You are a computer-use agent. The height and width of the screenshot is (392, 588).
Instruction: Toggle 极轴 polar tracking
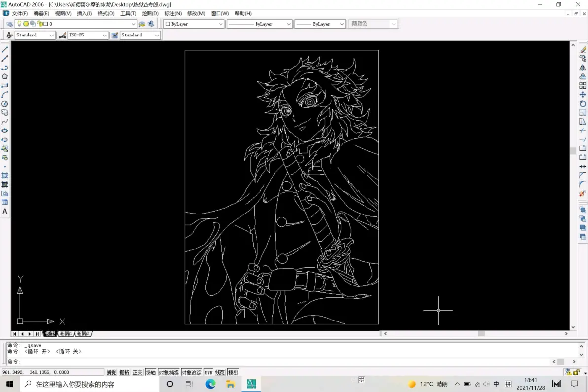[150, 372]
